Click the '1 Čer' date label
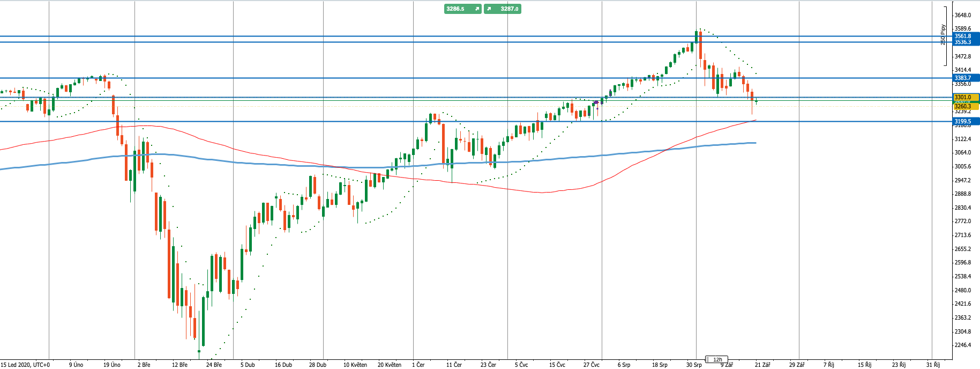The height and width of the screenshot is (369, 980). [418, 365]
